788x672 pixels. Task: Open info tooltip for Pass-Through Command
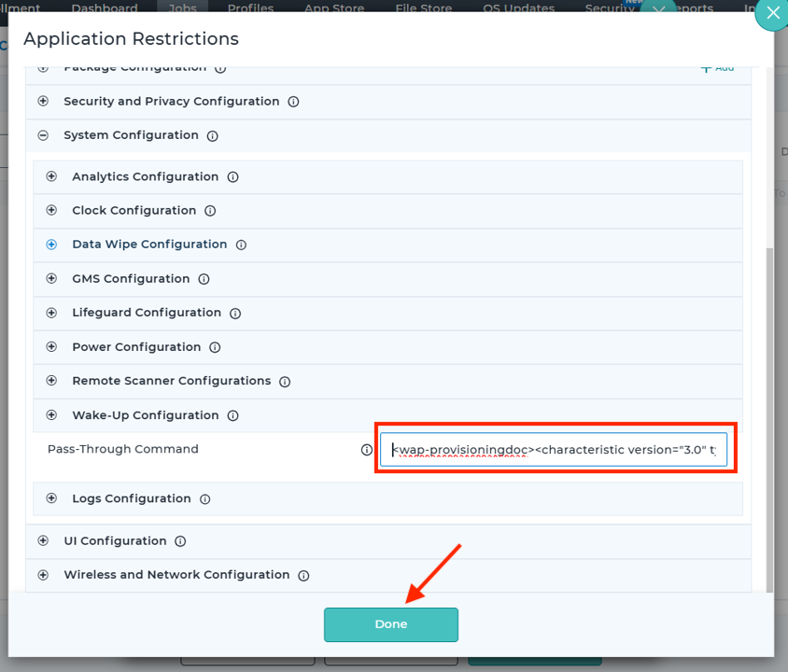tap(366, 450)
